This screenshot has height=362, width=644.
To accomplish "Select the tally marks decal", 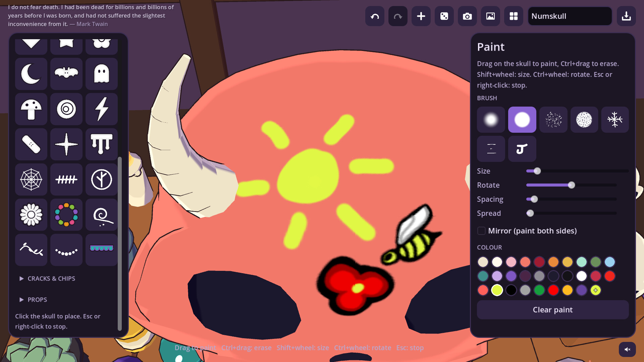I will click(66, 179).
